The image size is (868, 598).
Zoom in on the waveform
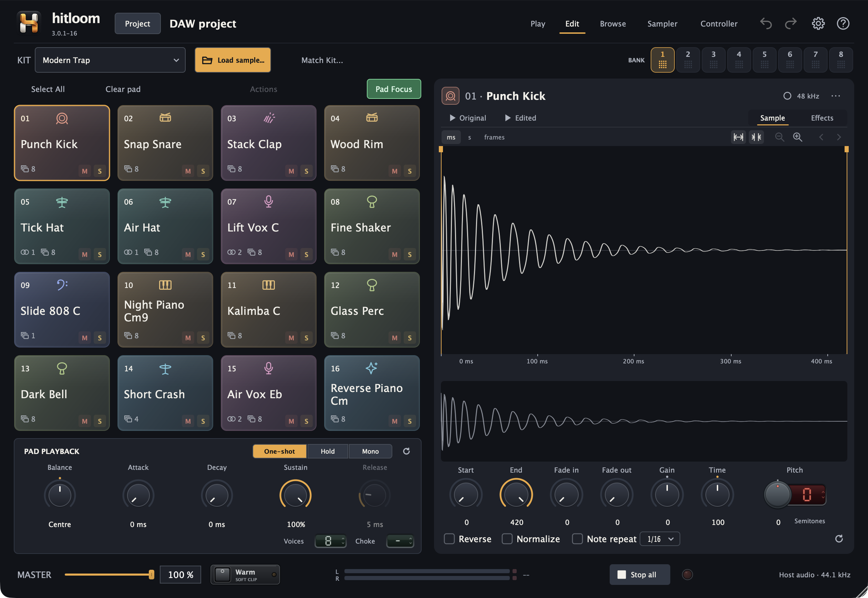(x=798, y=137)
